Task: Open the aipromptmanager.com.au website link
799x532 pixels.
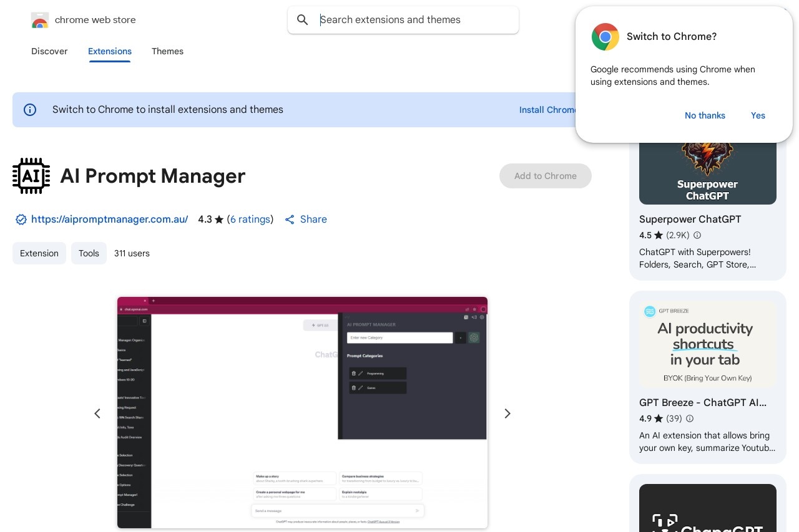Action: point(110,220)
